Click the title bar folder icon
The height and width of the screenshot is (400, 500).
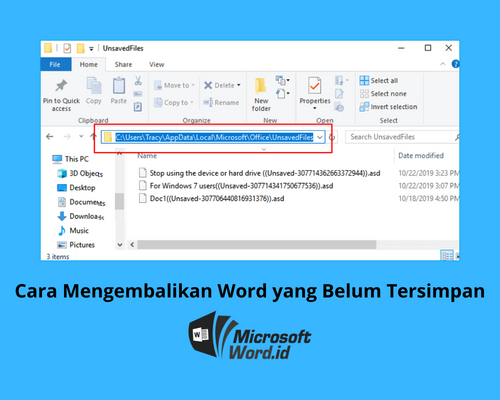point(48,48)
